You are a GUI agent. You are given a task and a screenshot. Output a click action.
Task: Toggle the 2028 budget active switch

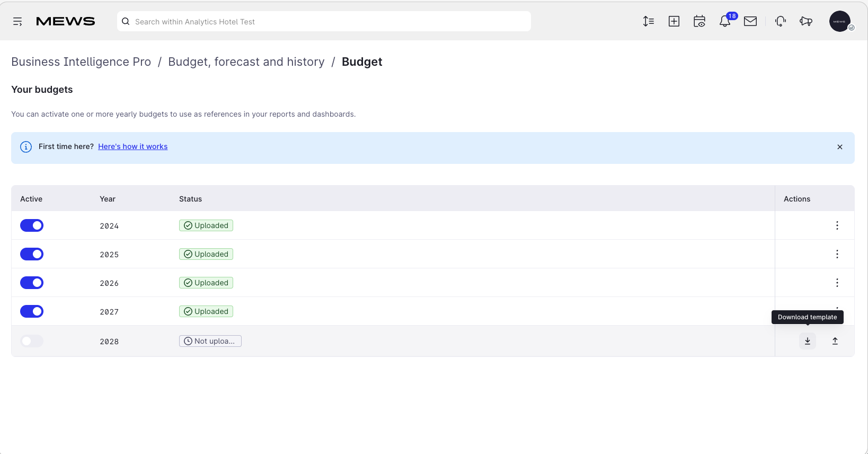coord(32,341)
